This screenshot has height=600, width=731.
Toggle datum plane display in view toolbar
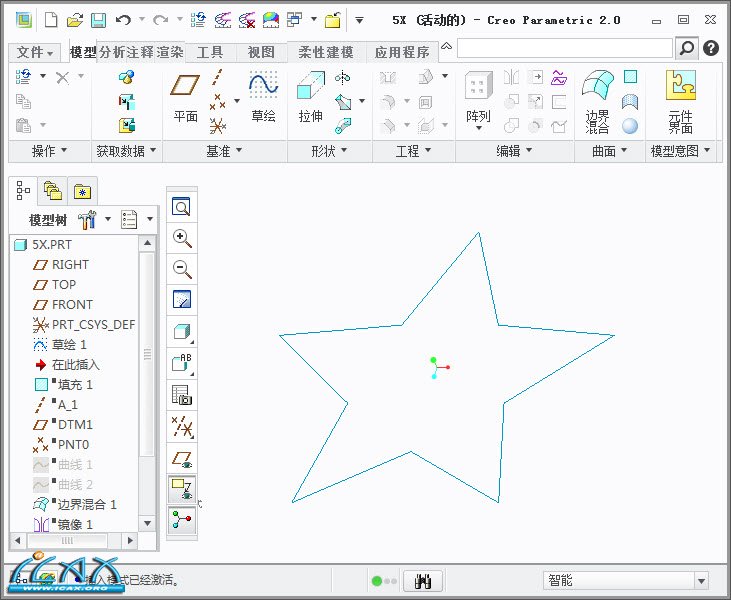click(182, 458)
